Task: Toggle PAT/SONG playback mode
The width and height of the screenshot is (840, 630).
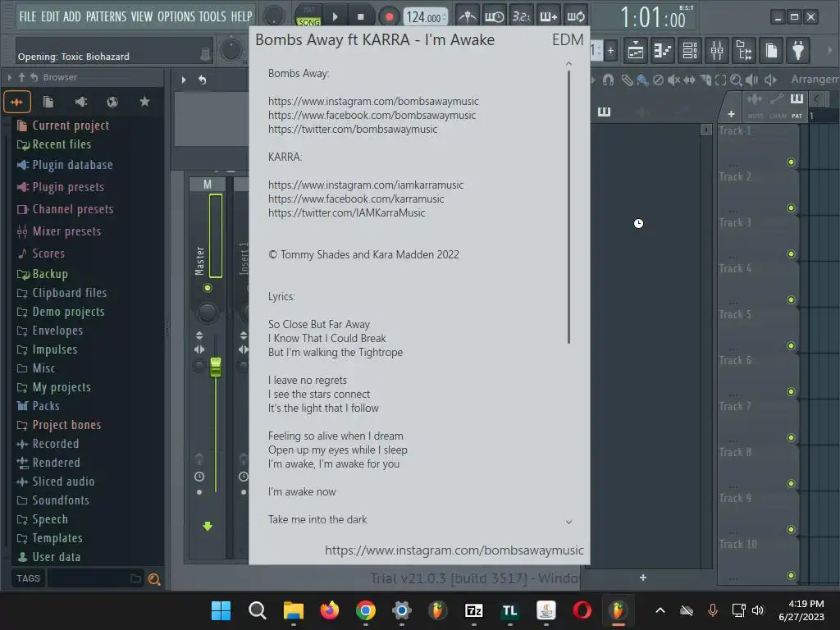Action: click(309, 16)
